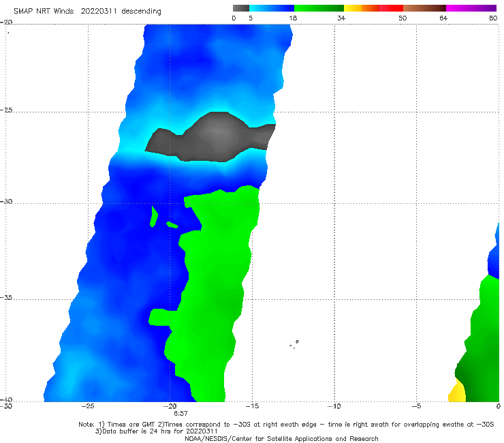Image resolution: width=504 pixels, height=443 pixels.
Task: Click the colorbar label "34"
Action: (x=341, y=18)
